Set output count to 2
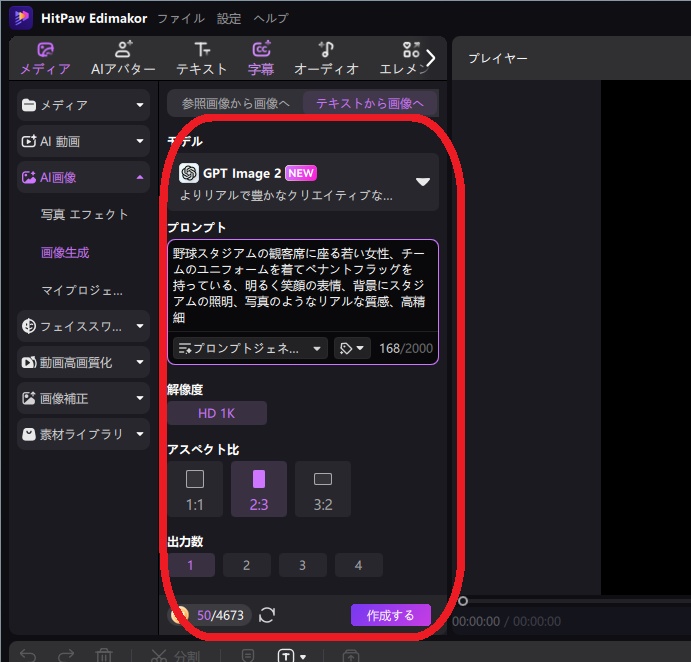This screenshot has width=691, height=662. (x=247, y=565)
